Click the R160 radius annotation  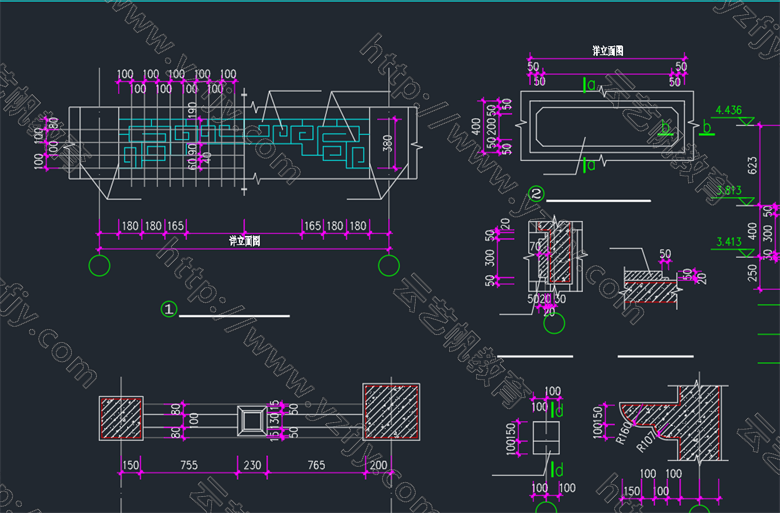[623, 433]
